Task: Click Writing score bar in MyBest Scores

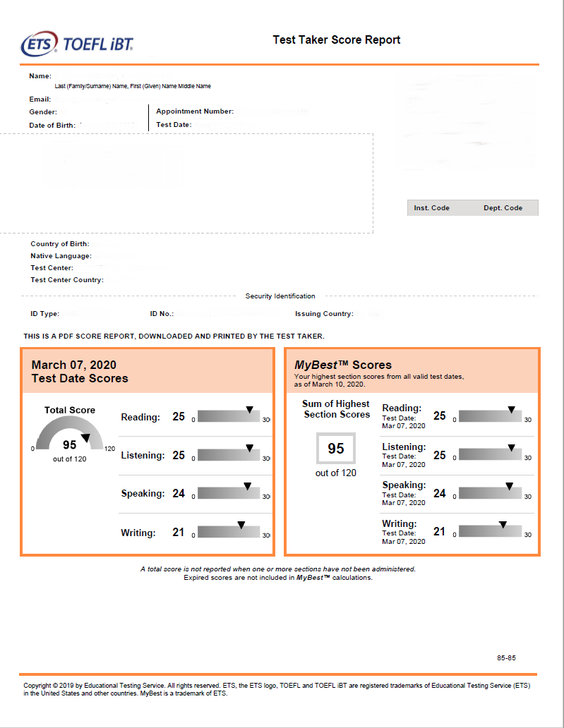Action: [490, 530]
